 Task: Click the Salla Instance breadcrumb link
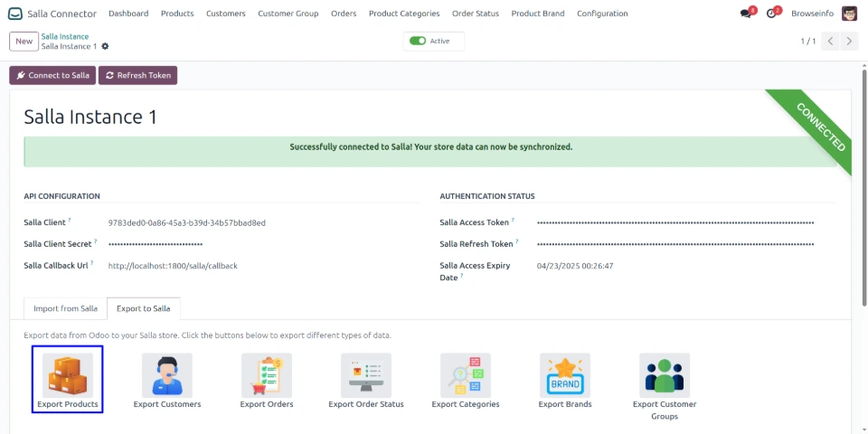coord(65,36)
